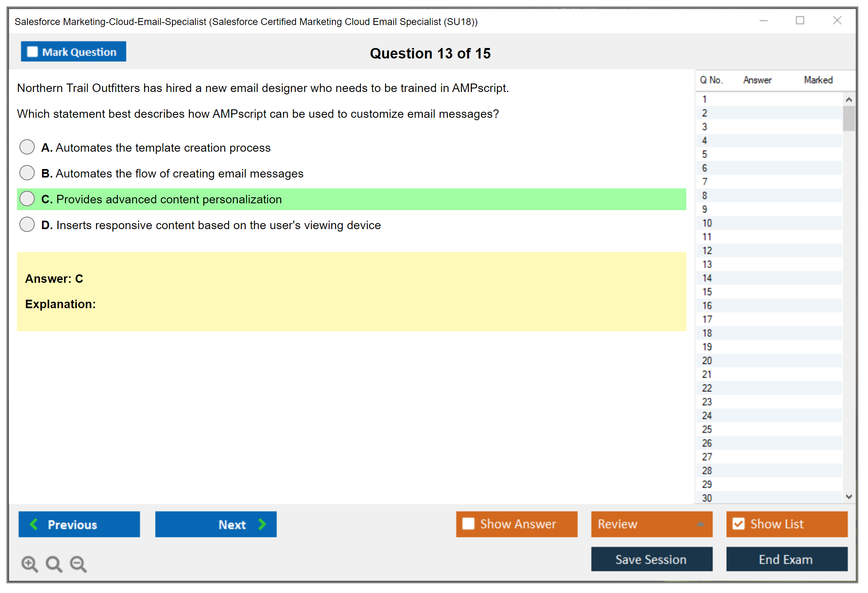Click the zoom in magnifier icon
The width and height of the screenshot is (868, 593).
coord(29,564)
